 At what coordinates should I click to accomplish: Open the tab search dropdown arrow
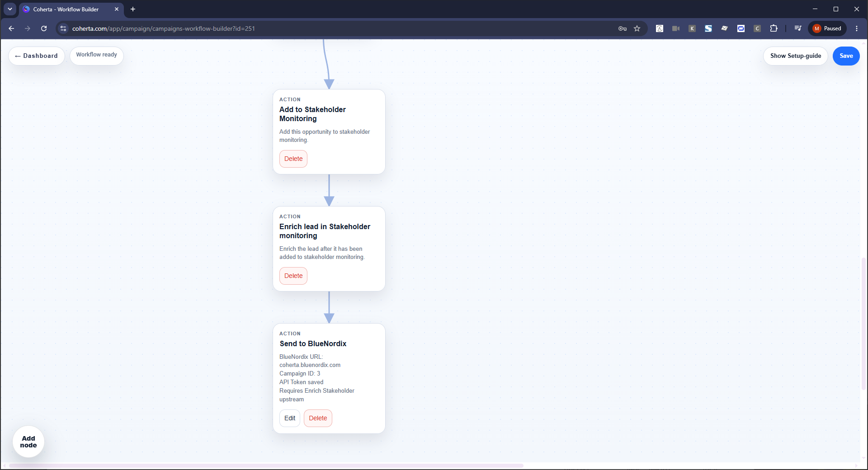[10, 9]
